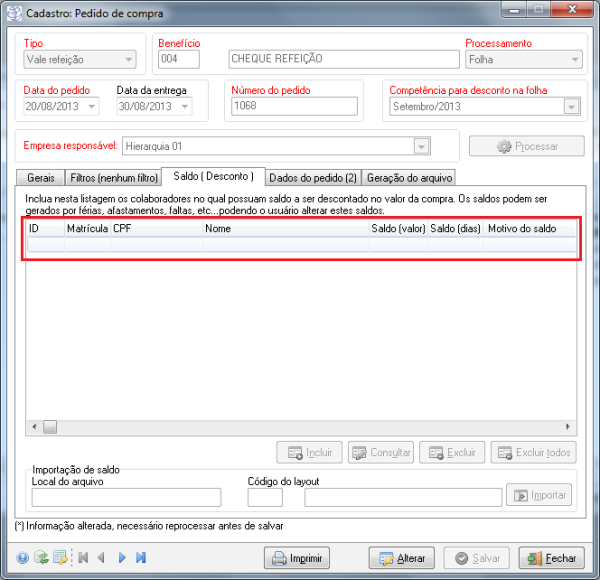Click the Nome column header

tap(285, 229)
